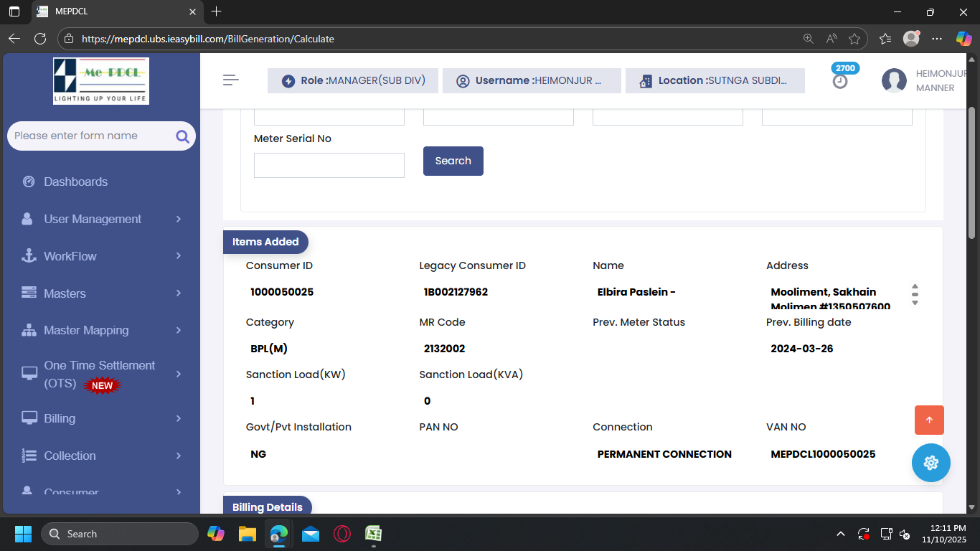Open Excel from the taskbar

point(374,534)
